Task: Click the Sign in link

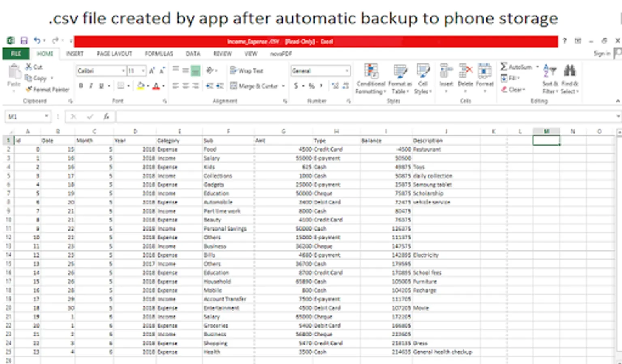Action: (602, 53)
